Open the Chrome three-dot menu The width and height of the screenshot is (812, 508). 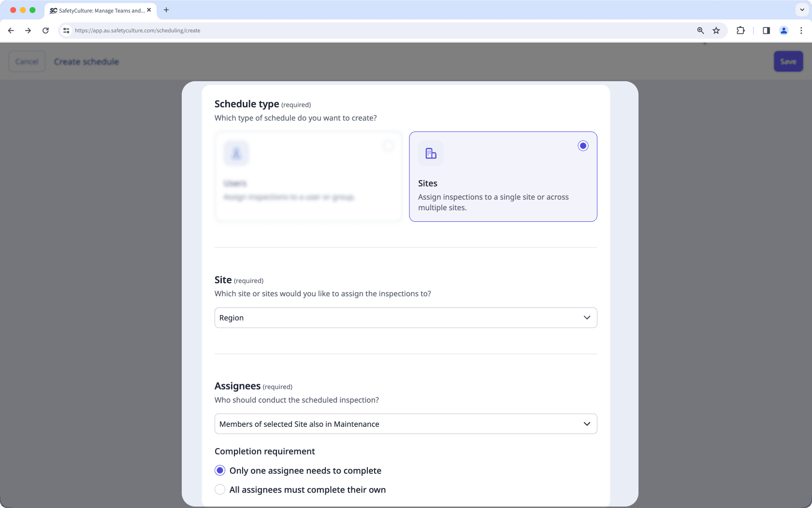click(801, 30)
